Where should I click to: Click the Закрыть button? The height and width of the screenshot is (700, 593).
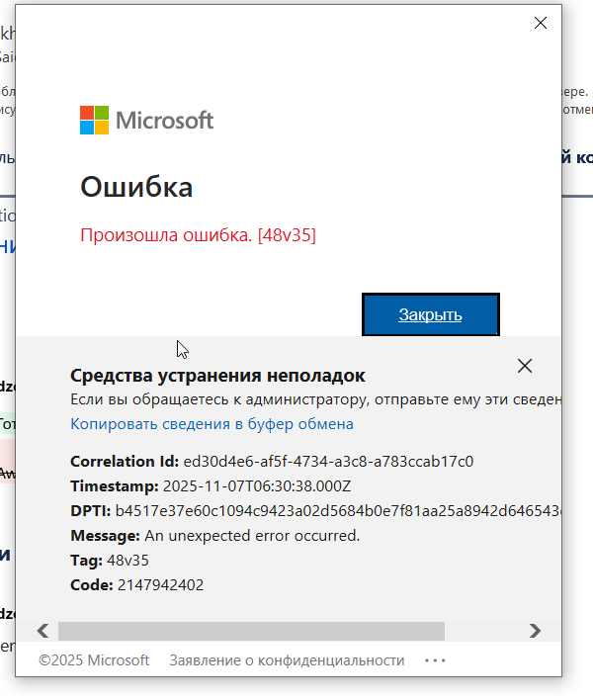click(x=430, y=314)
